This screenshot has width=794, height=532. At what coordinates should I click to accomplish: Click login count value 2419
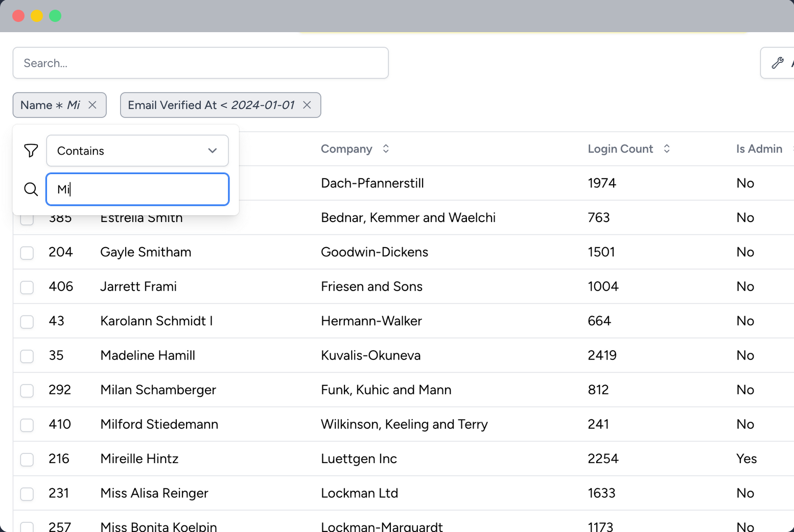point(602,355)
